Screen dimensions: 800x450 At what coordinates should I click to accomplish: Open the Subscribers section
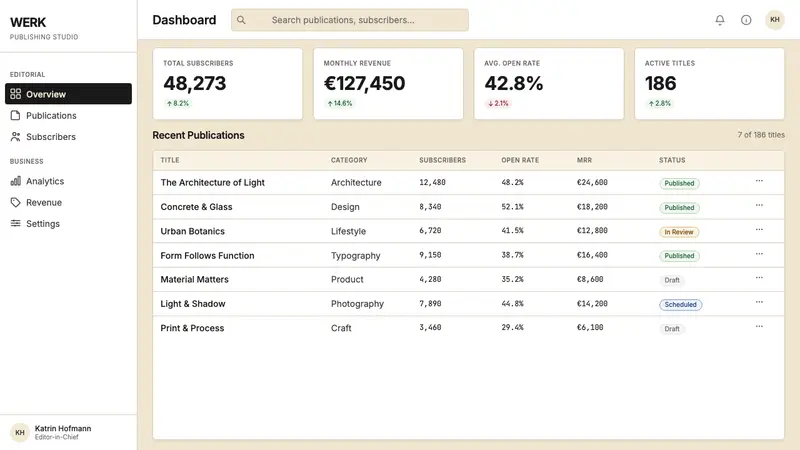pos(68,137)
